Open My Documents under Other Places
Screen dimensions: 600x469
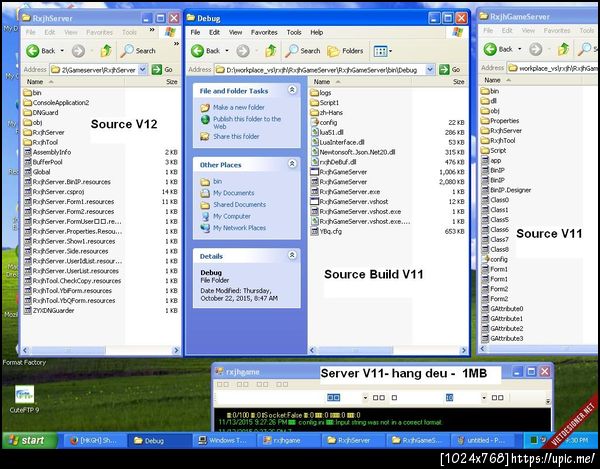233,193
